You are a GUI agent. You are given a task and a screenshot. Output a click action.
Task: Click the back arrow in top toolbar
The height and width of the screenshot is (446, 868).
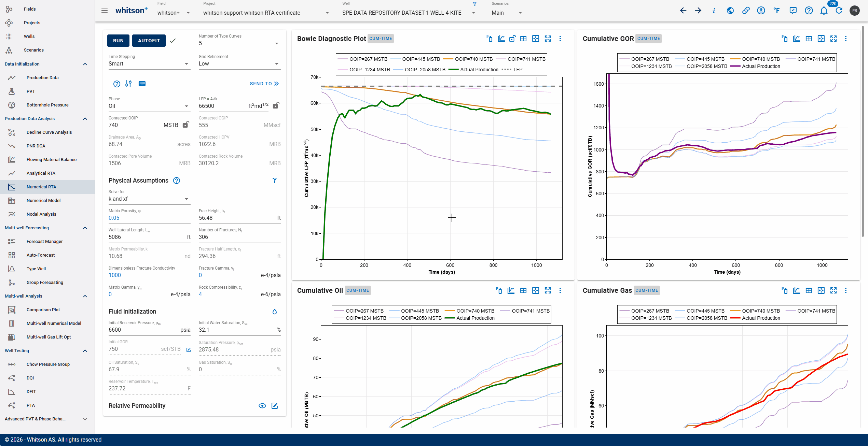tap(683, 11)
